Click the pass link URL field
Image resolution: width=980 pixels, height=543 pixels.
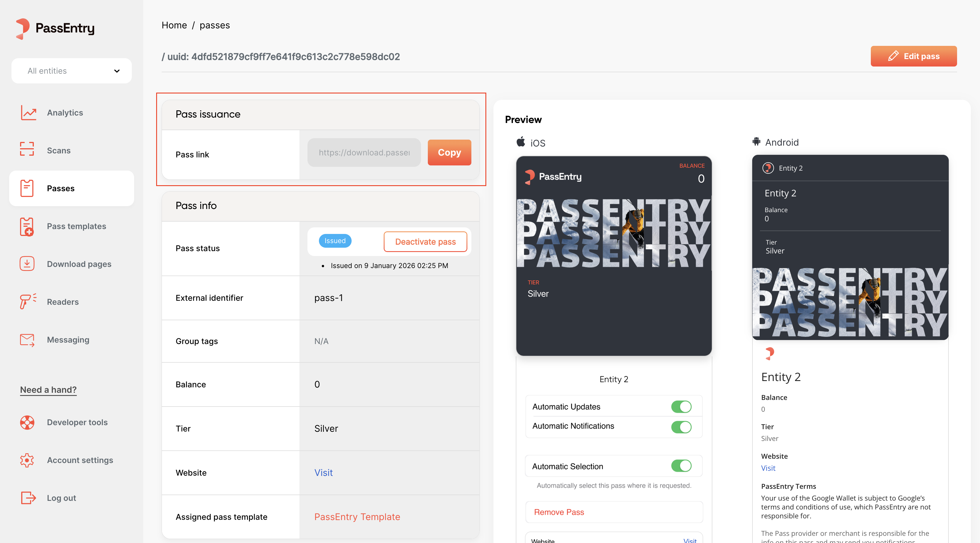pos(364,153)
